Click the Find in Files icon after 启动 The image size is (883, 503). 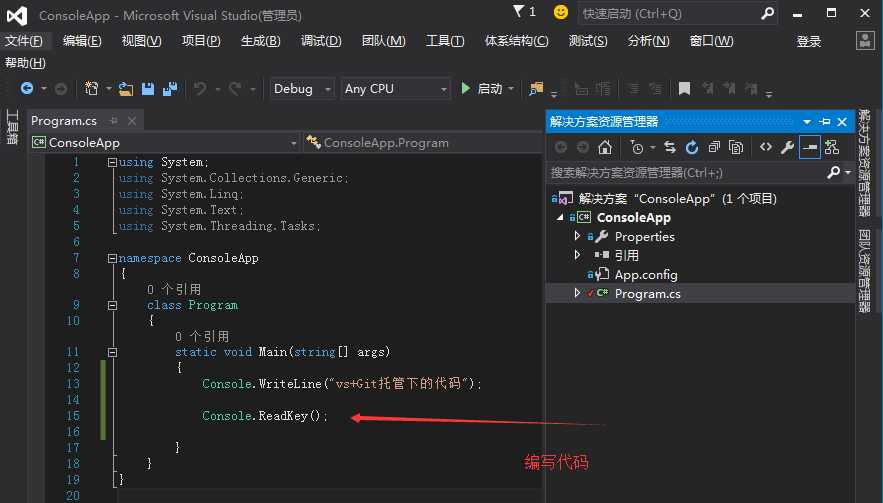tap(536, 88)
